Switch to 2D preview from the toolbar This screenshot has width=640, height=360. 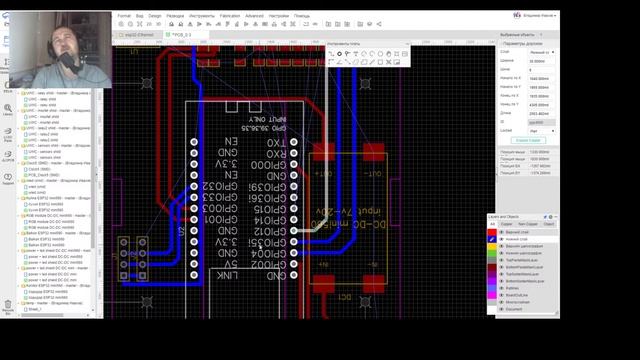[149, 24]
